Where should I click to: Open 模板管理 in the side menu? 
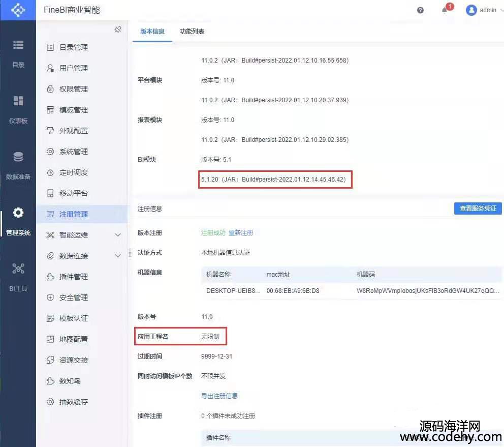pos(82,110)
